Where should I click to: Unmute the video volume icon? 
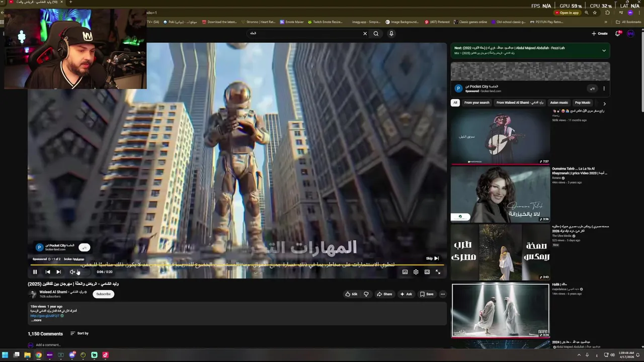coord(72,272)
